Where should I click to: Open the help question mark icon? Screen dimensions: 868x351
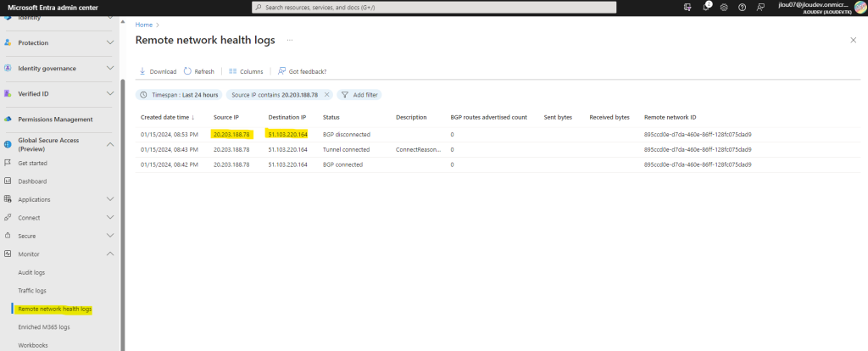pos(743,7)
